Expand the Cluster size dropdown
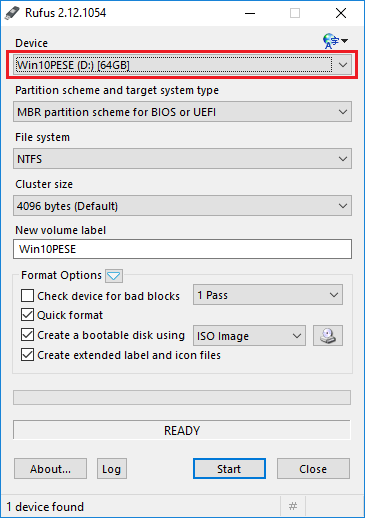Screen dimensions: 365x518 (x=182, y=206)
